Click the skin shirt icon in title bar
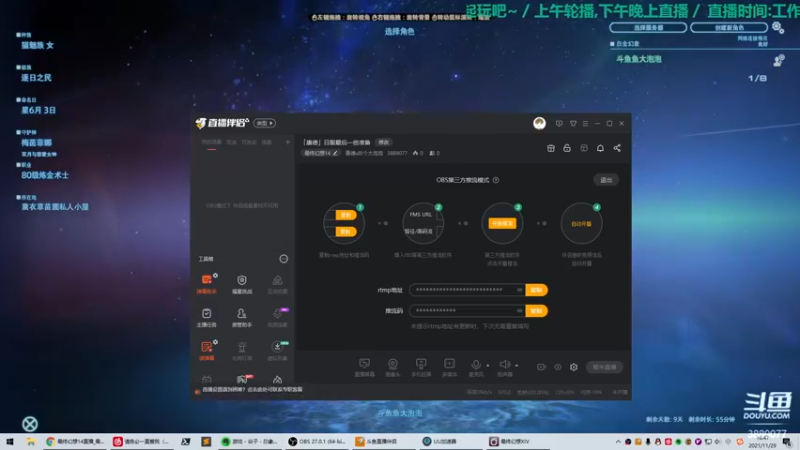 click(573, 123)
